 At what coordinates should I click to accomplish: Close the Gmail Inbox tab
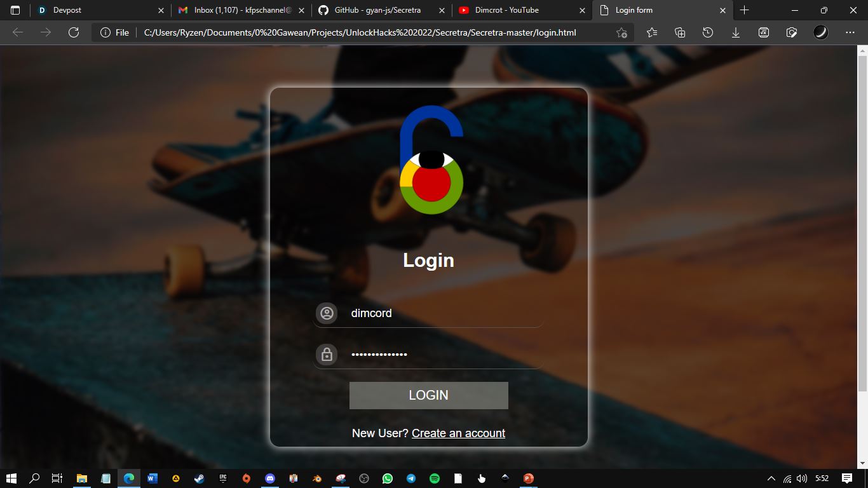301,10
